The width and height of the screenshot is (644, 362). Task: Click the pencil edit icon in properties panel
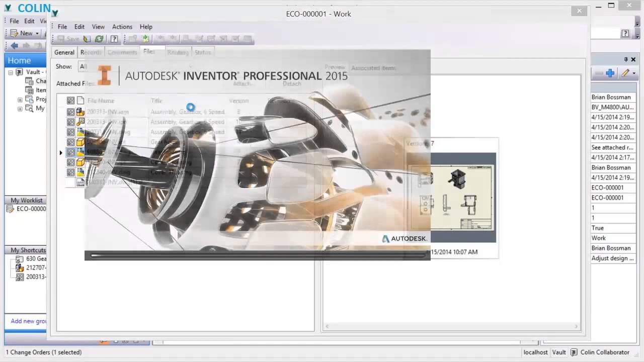(x=625, y=73)
